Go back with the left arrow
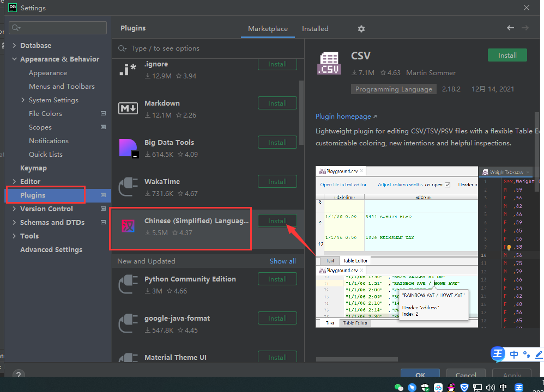This screenshot has height=392, width=544. (510, 28)
